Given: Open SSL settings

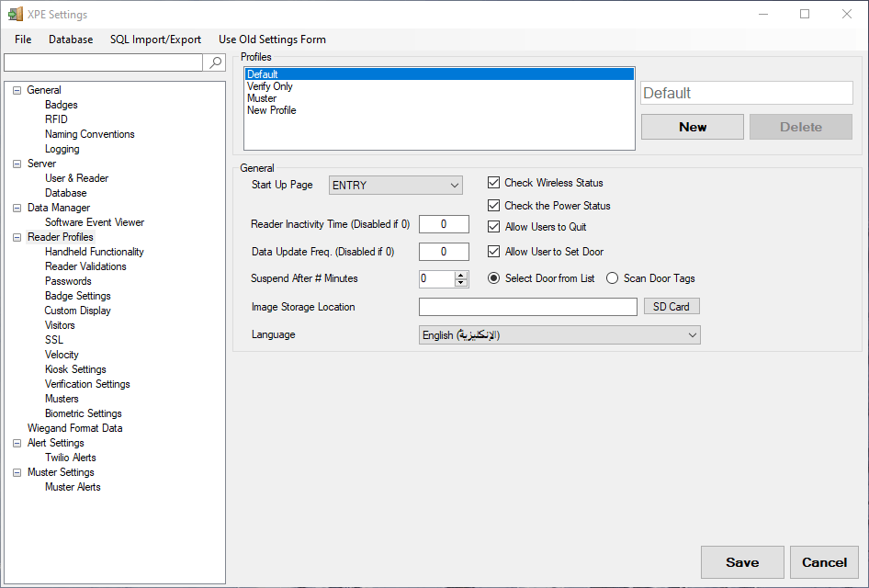Looking at the screenshot, I should (54, 340).
